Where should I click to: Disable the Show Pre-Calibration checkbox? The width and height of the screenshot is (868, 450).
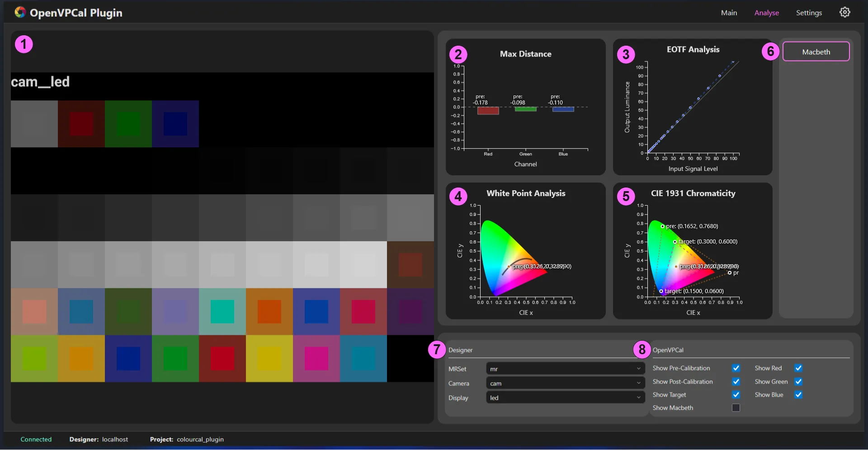[x=736, y=368]
